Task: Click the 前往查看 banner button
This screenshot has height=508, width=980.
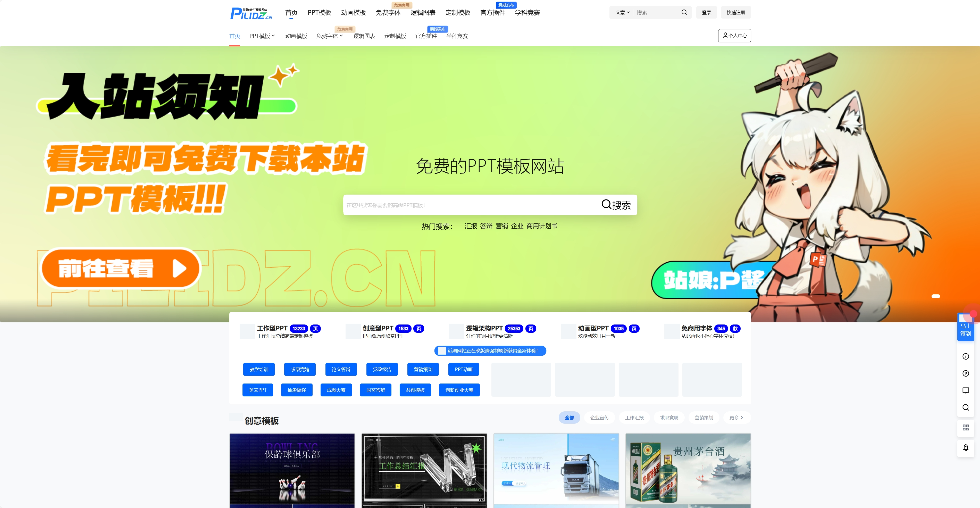Action: pyautogui.click(x=121, y=269)
